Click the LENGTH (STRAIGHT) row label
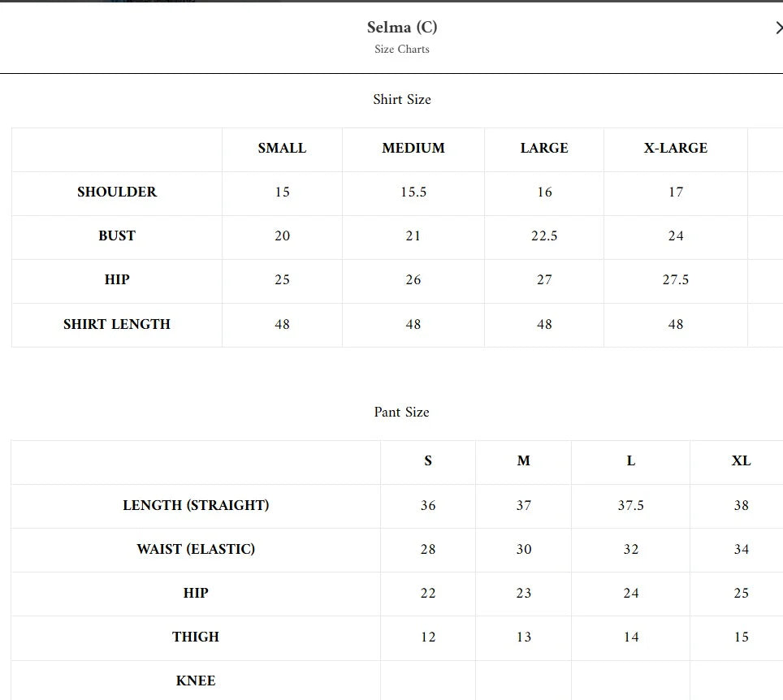783x700 pixels. click(196, 505)
